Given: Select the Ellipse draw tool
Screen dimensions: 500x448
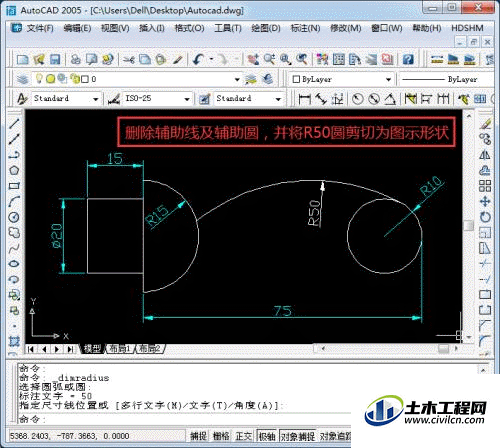Looking at the screenshot, I should 14,264.
